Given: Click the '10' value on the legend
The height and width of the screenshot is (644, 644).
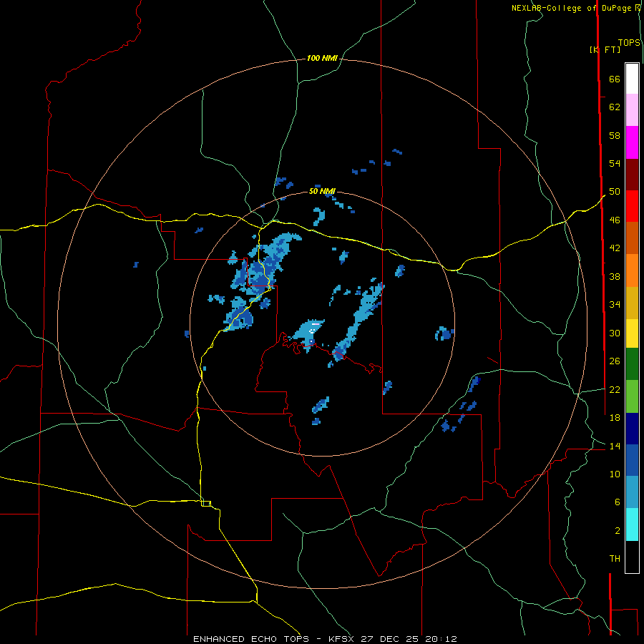Looking at the screenshot, I should 615,474.
